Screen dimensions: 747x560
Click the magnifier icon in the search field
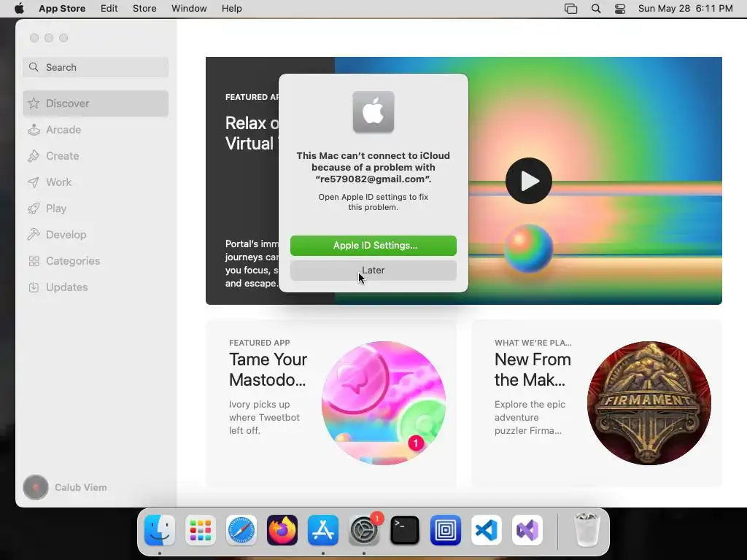tap(34, 67)
